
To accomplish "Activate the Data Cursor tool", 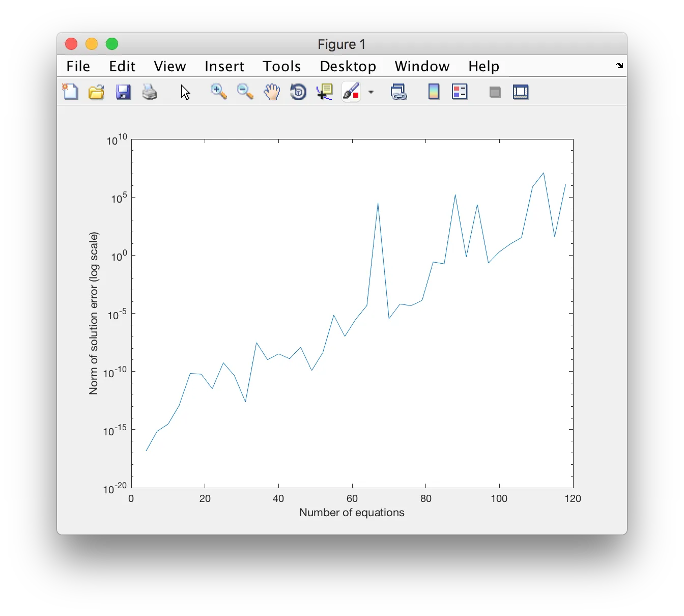I will [324, 92].
